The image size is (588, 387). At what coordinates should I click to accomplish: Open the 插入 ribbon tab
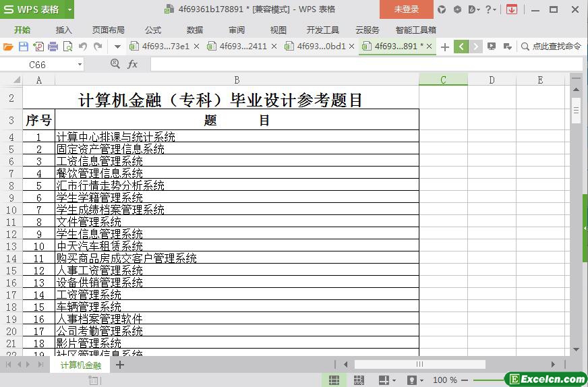(x=64, y=30)
